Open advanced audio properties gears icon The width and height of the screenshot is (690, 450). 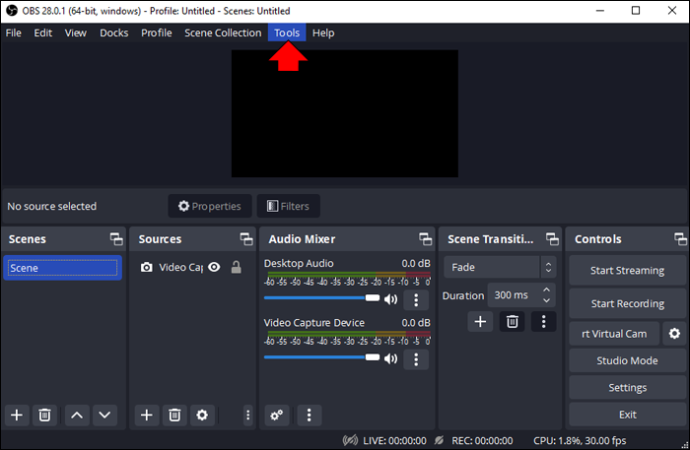(277, 415)
